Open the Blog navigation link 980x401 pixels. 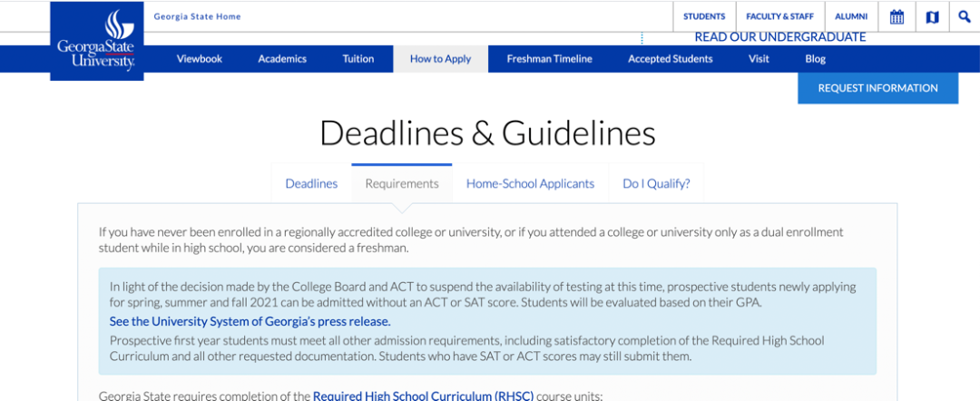(x=815, y=59)
